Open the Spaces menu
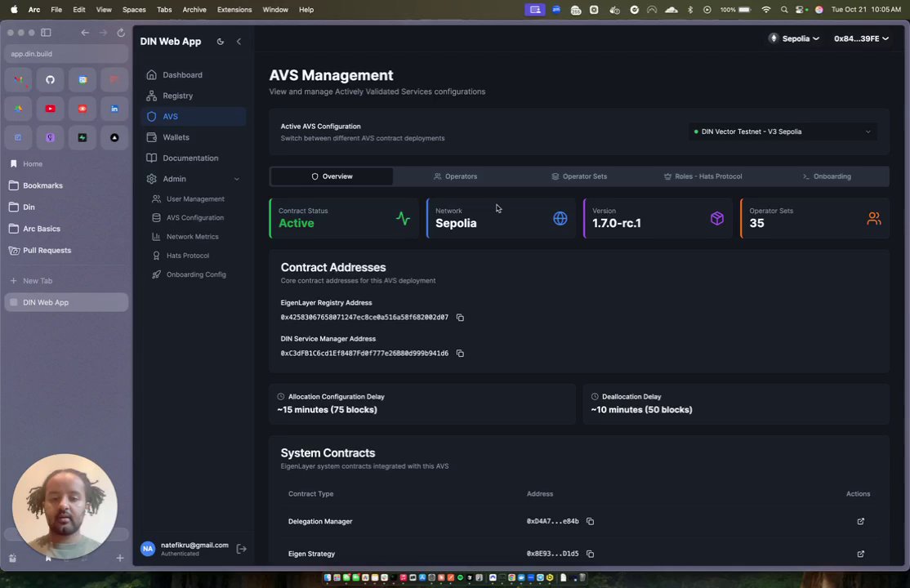This screenshot has height=588, width=910. point(134,10)
